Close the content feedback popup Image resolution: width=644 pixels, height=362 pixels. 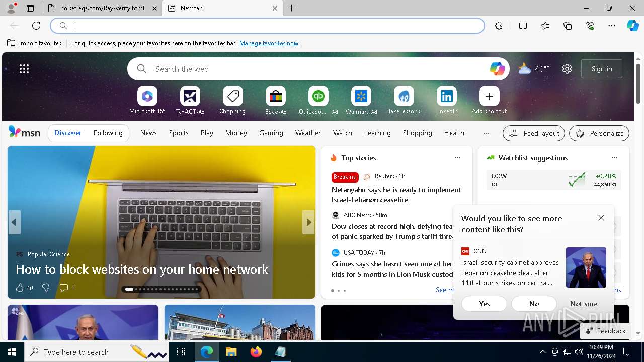601,218
